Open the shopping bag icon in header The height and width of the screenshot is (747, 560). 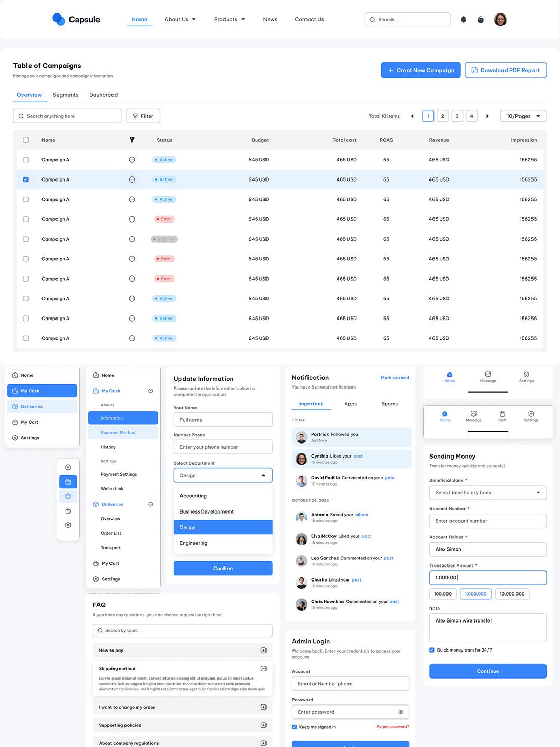[x=481, y=20]
